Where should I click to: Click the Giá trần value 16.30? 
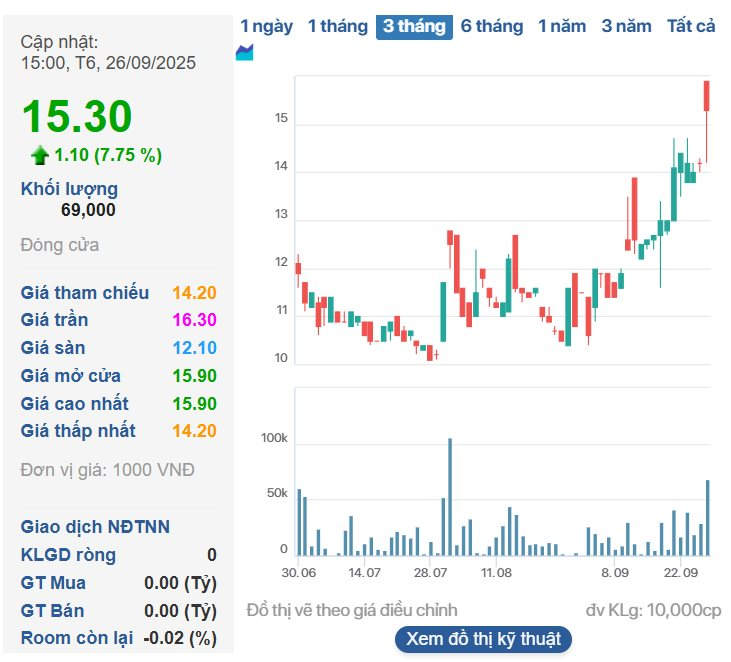click(x=194, y=320)
